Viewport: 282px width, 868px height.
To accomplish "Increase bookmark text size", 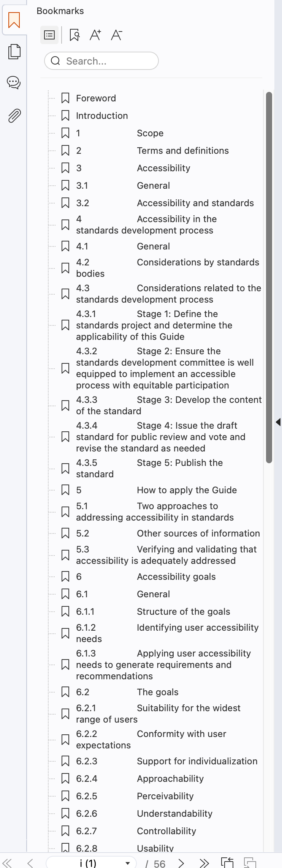I will [x=95, y=35].
